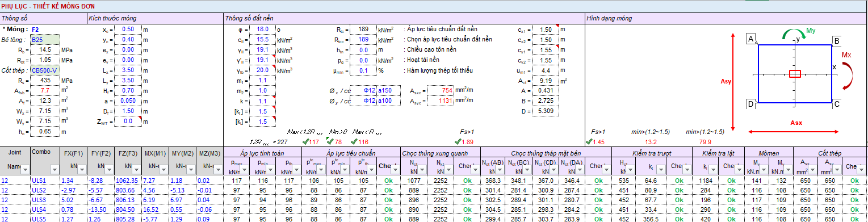Screen dimensions: 868x222
Task: Select the D coefficient value 5.309
Action: point(546,111)
